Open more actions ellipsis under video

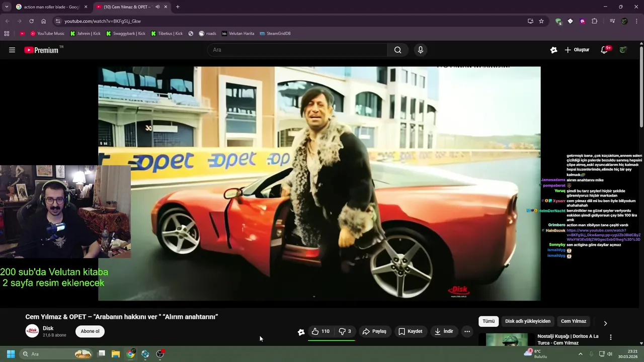pyautogui.click(x=467, y=331)
